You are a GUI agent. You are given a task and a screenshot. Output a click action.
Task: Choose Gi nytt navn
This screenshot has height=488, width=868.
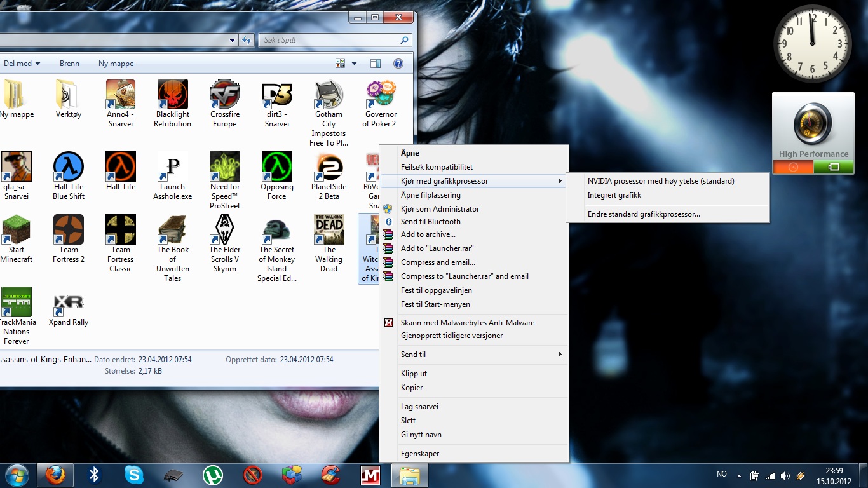(x=474, y=435)
